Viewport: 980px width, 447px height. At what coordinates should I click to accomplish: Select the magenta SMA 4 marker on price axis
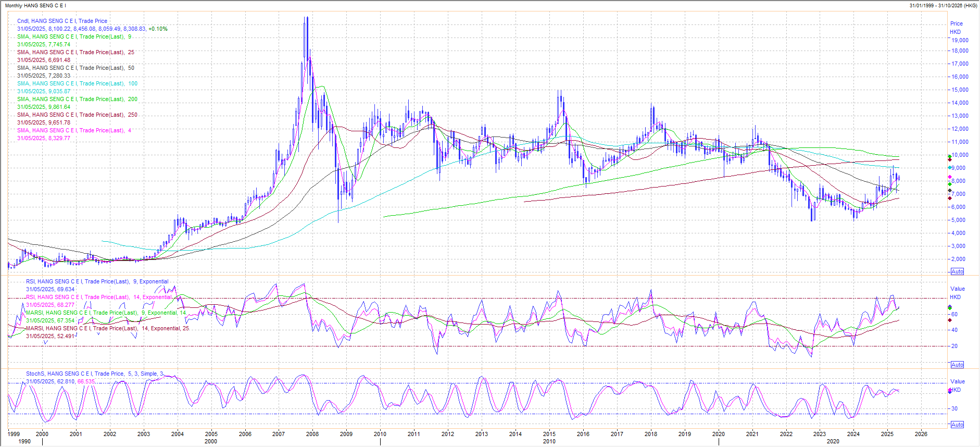click(x=950, y=177)
